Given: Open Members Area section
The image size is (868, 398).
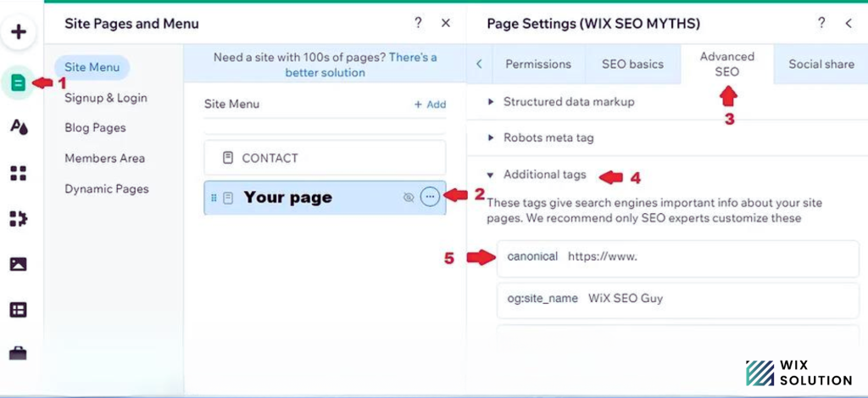Looking at the screenshot, I should pos(104,159).
